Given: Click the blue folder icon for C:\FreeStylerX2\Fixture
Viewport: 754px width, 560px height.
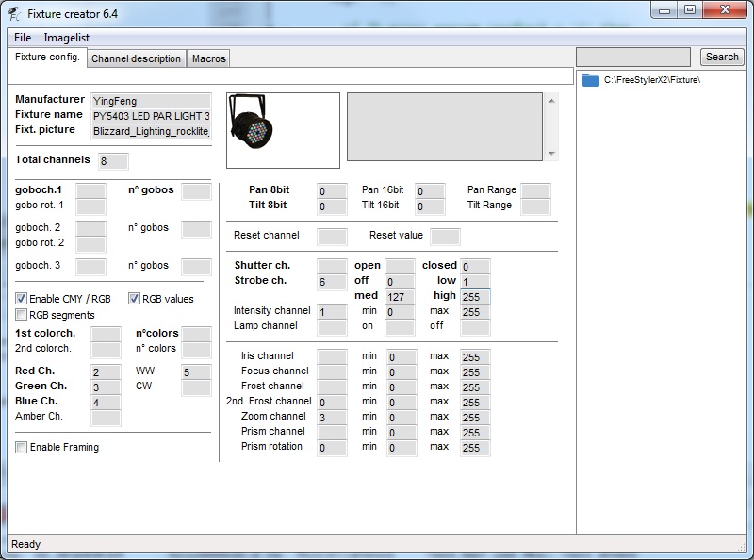Looking at the screenshot, I should [x=591, y=80].
